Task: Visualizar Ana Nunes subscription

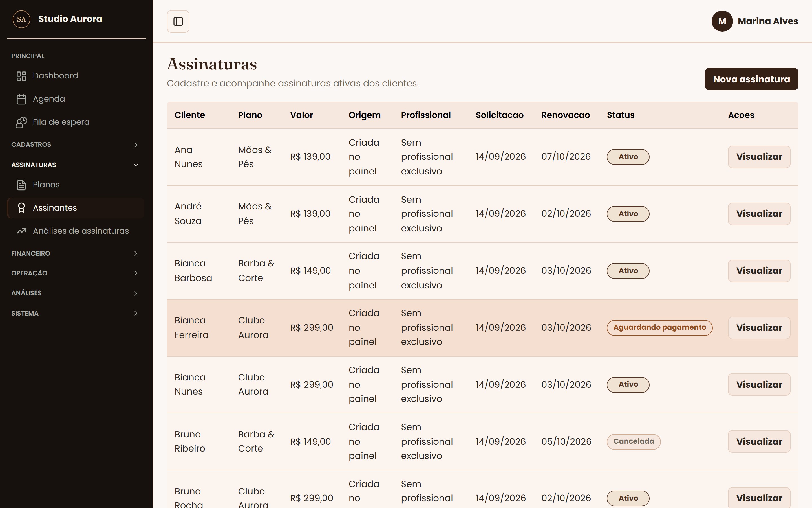Action: tap(759, 157)
